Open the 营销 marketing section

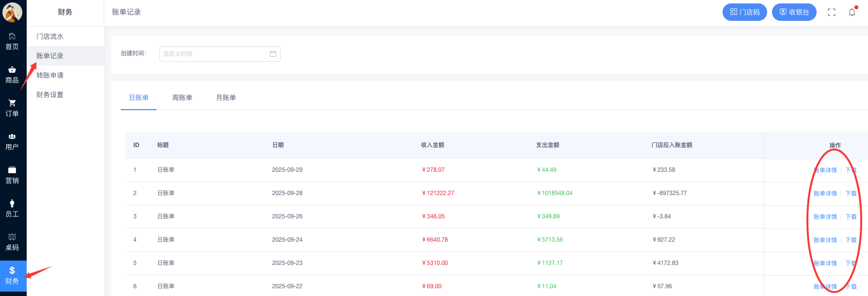[x=12, y=175]
